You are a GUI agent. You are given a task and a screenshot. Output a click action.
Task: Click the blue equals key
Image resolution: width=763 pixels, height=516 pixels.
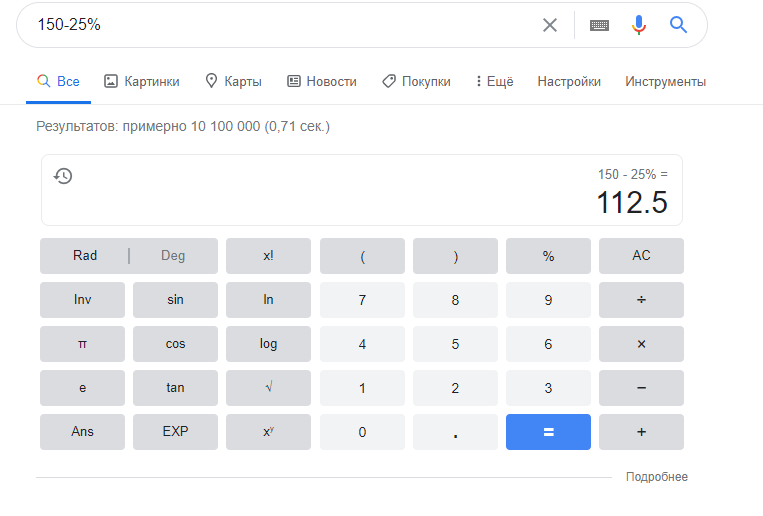pyautogui.click(x=548, y=432)
